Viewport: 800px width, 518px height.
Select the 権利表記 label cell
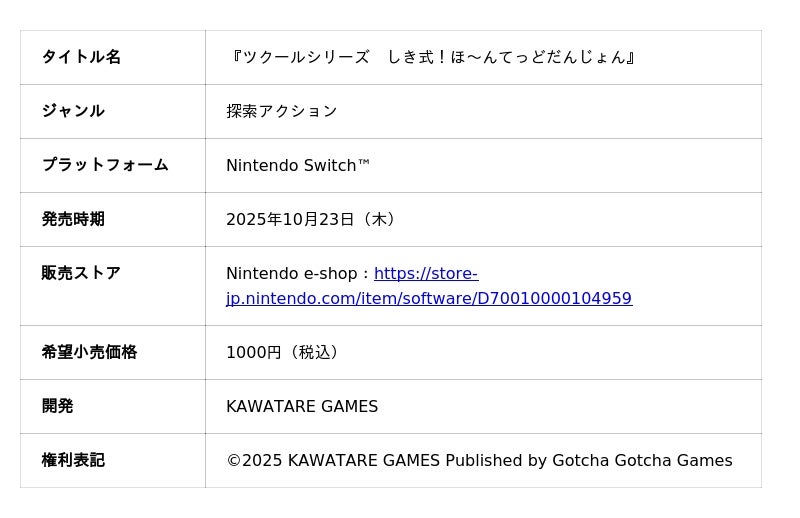point(73,460)
